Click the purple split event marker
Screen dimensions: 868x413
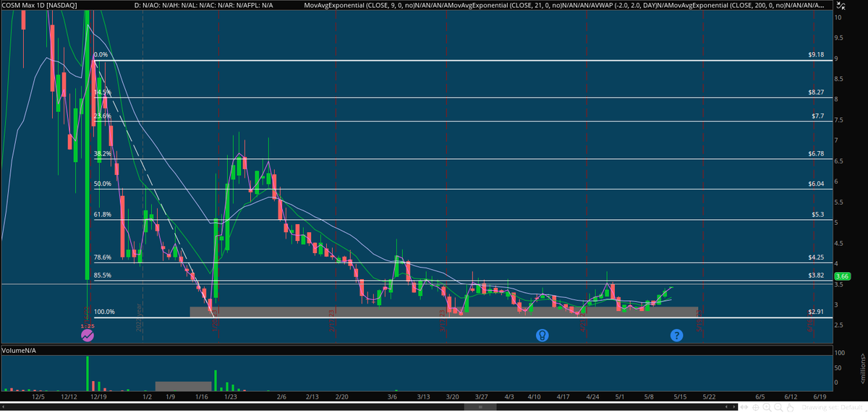pyautogui.click(x=87, y=335)
